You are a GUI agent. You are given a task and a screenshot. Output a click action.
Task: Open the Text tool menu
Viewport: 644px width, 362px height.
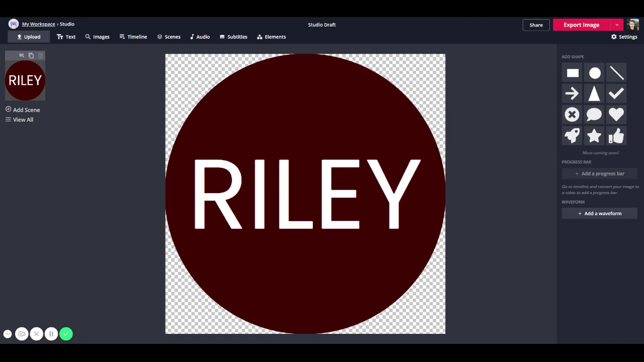(x=66, y=37)
